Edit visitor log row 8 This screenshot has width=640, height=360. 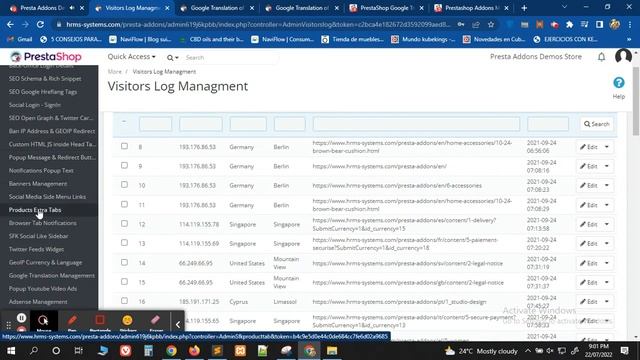click(589, 147)
